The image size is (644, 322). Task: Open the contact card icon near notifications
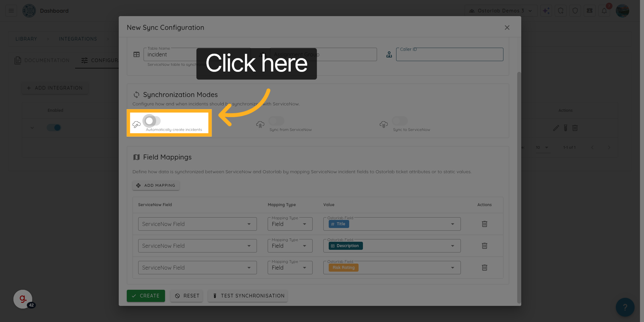pyautogui.click(x=590, y=10)
